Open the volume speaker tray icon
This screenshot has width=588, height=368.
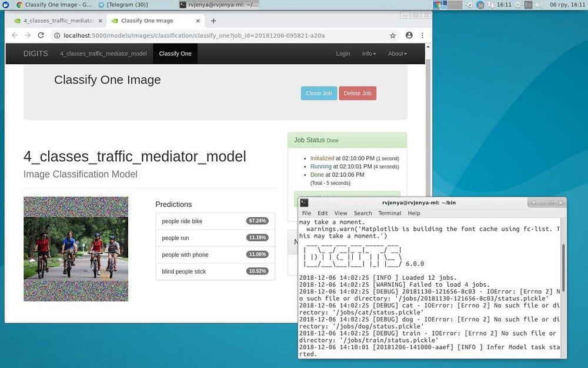[539, 5]
